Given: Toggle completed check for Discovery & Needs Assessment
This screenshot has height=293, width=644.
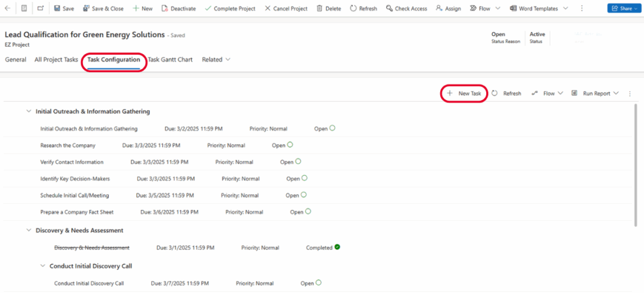Looking at the screenshot, I should pyautogui.click(x=338, y=247).
